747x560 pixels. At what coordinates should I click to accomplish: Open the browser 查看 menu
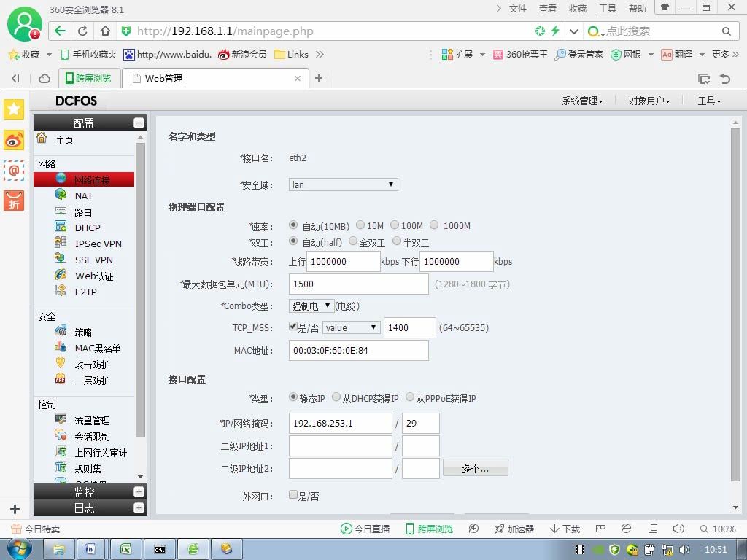pyautogui.click(x=547, y=9)
